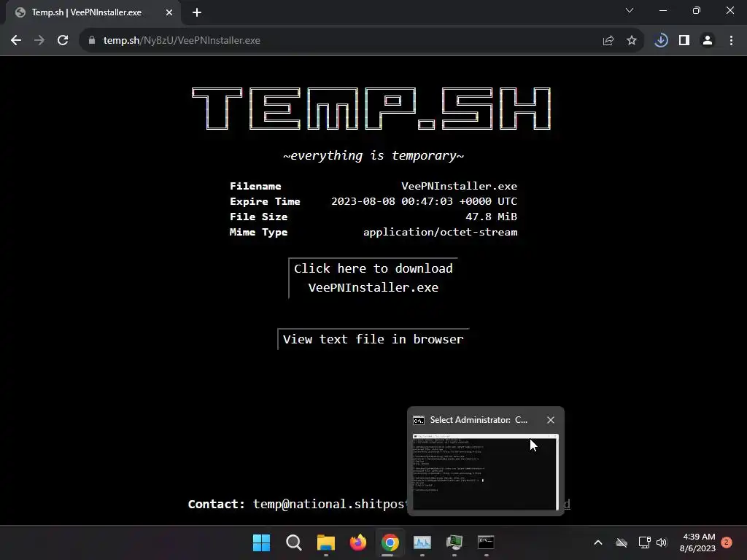Click OneDrive cloud tray icon
Image resolution: width=747 pixels, height=560 pixels.
point(622,542)
